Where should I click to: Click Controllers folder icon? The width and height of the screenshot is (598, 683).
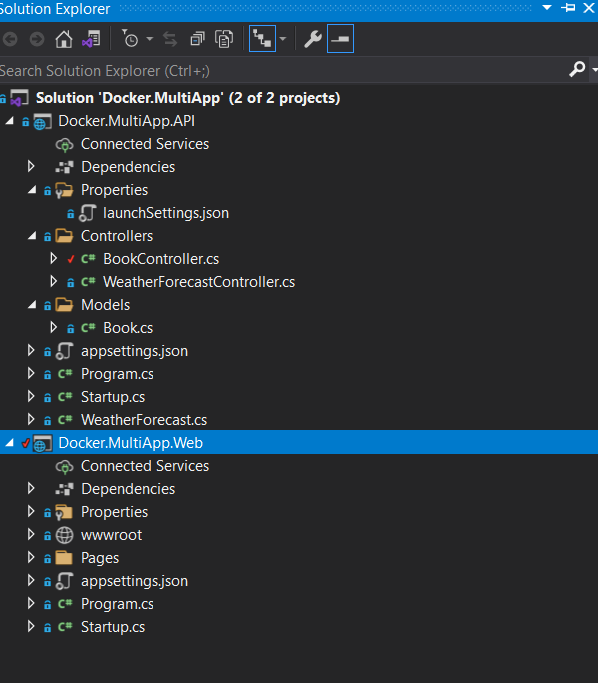pyautogui.click(x=64, y=236)
